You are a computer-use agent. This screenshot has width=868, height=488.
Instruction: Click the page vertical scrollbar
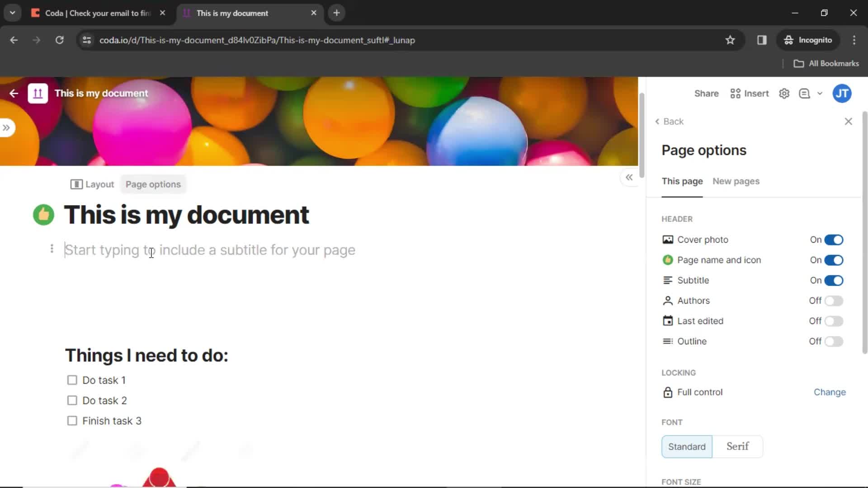(642, 136)
